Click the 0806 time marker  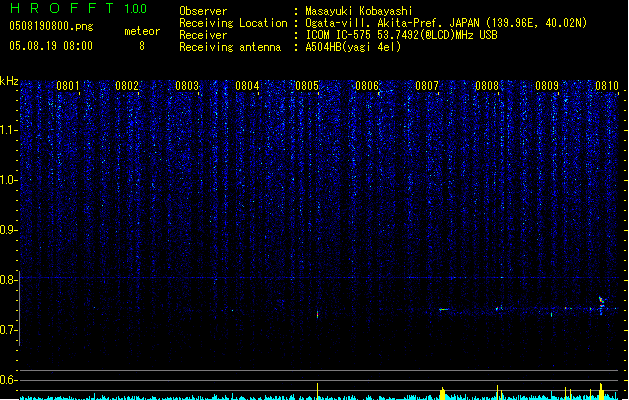pyautogui.click(x=367, y=86)
